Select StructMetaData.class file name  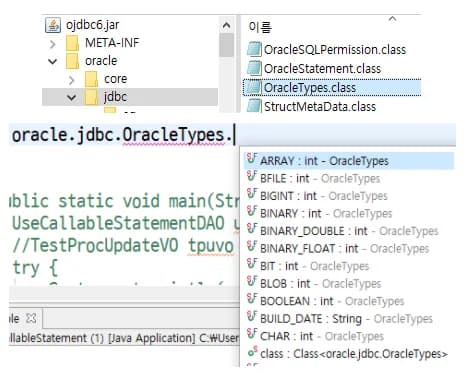[x=320, y=107]
